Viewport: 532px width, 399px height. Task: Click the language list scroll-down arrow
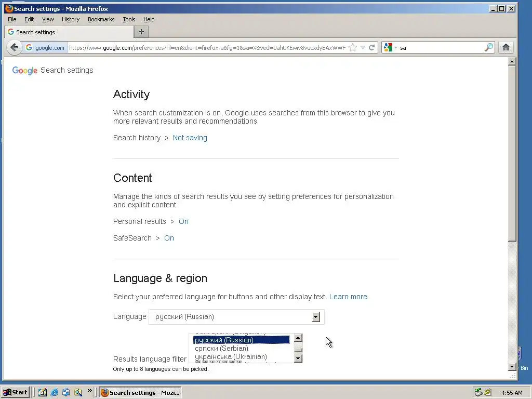pyautogui.click(x=298, y=358)
